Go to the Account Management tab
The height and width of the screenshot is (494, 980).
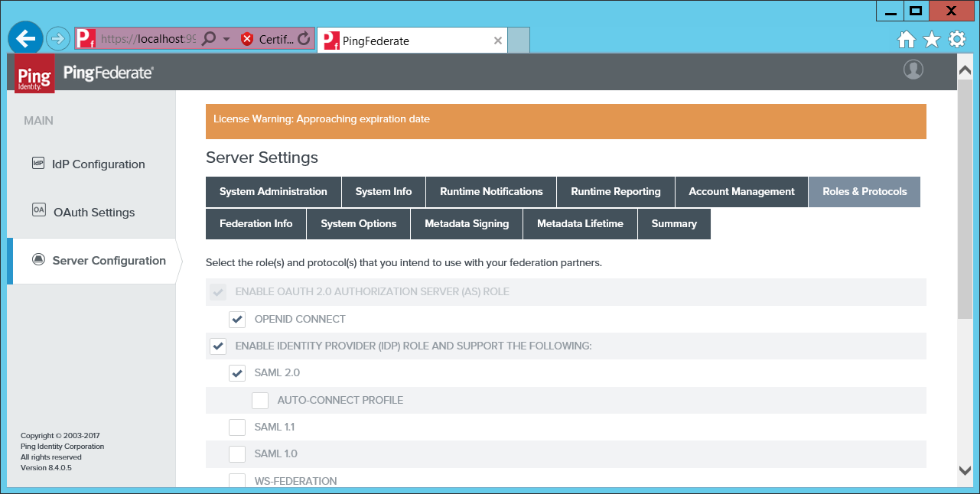tap(741, 192)
